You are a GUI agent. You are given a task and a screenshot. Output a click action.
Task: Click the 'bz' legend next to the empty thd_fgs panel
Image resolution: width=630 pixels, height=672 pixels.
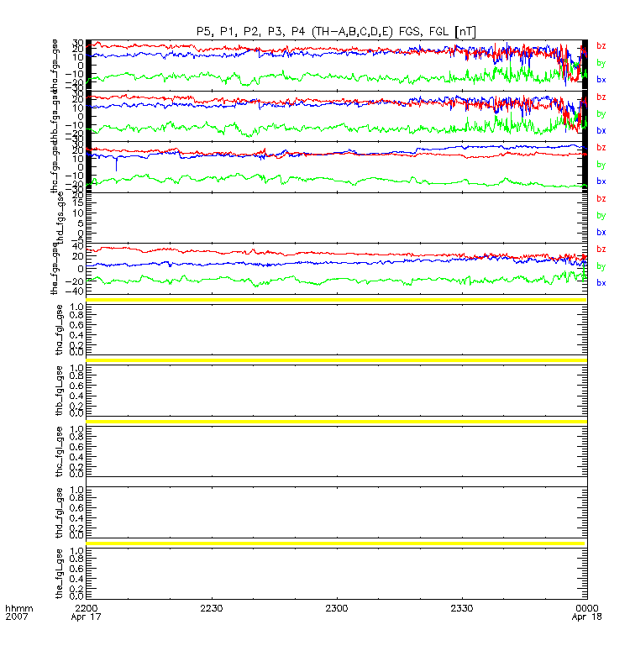601,199
